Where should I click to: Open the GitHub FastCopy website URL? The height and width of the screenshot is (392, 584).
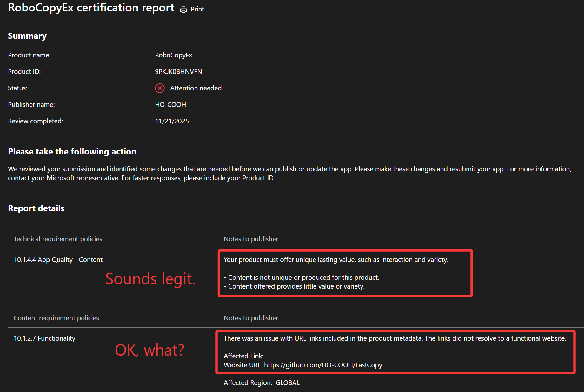coord(323,365)
